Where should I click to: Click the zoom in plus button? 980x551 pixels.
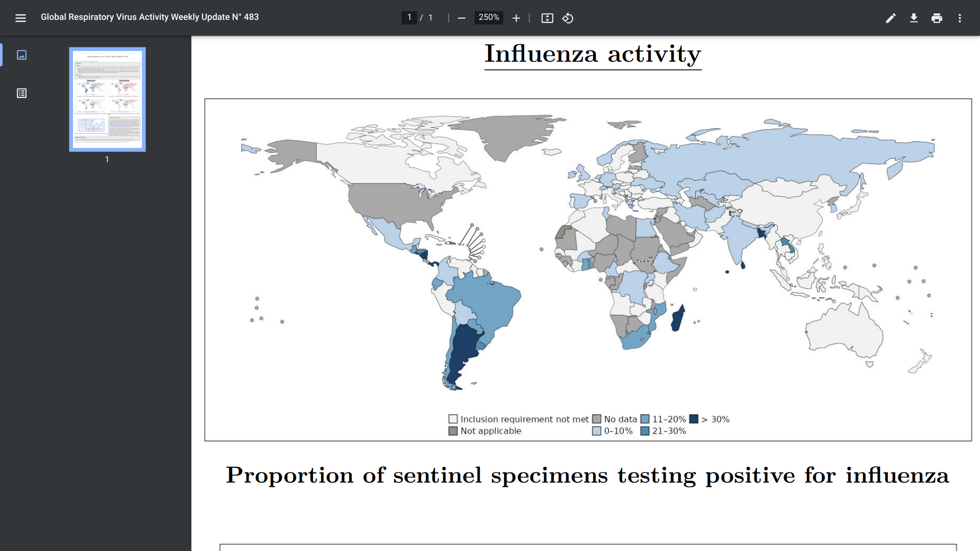pos(516,18)
